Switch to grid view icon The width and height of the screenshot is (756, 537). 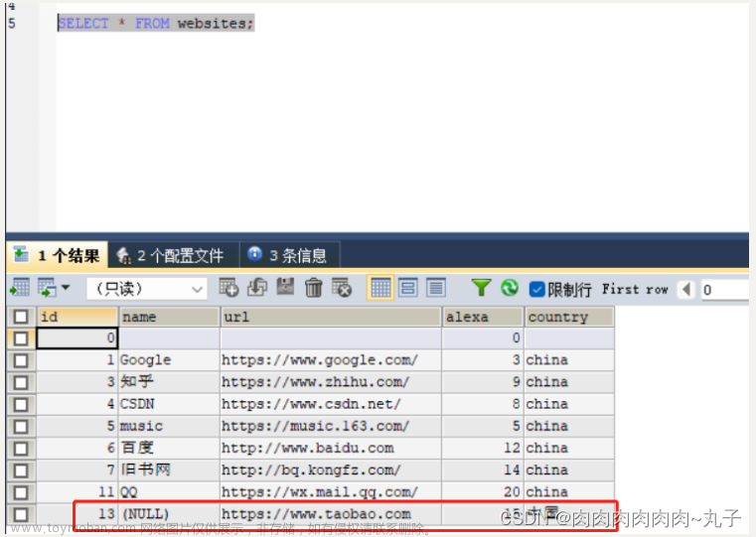(x=380, y=288)
